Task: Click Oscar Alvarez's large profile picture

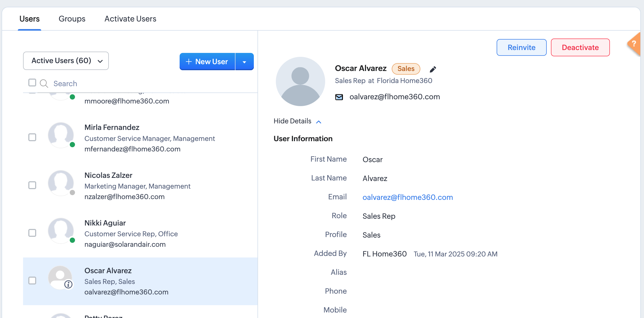Action: click(x=300, y=81)
